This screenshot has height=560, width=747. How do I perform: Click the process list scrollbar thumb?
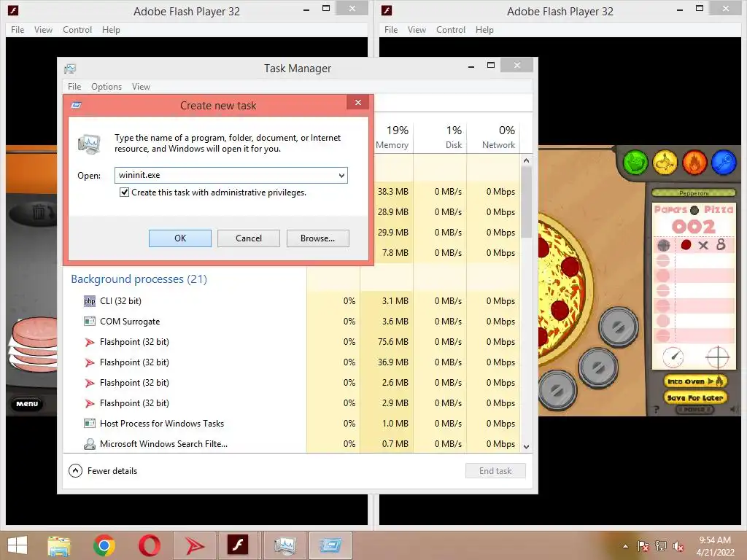coord(527,203)
